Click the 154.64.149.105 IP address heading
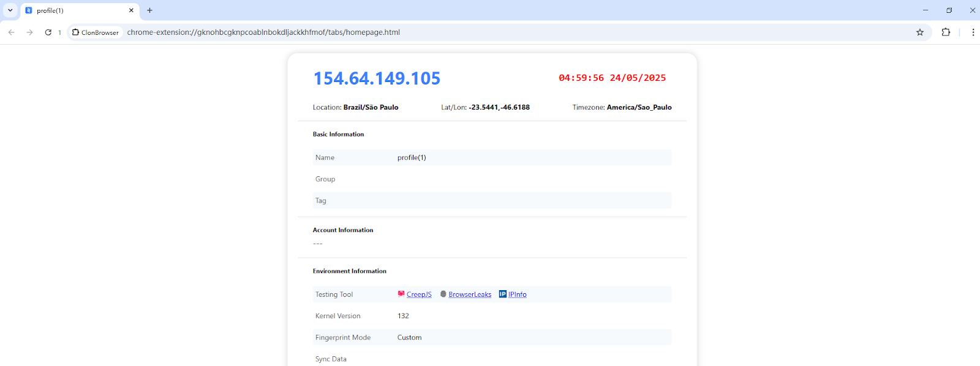This screenshot has height=366, width=980. (377, 78)
